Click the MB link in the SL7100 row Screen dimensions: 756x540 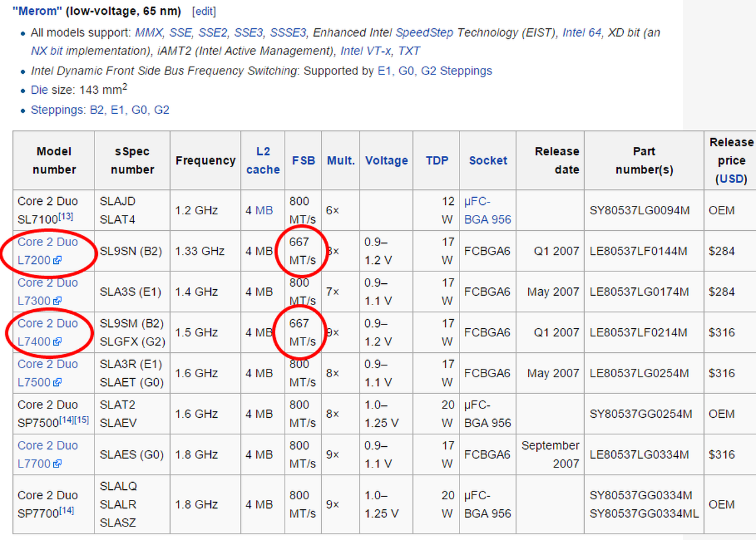click(264, 210)
